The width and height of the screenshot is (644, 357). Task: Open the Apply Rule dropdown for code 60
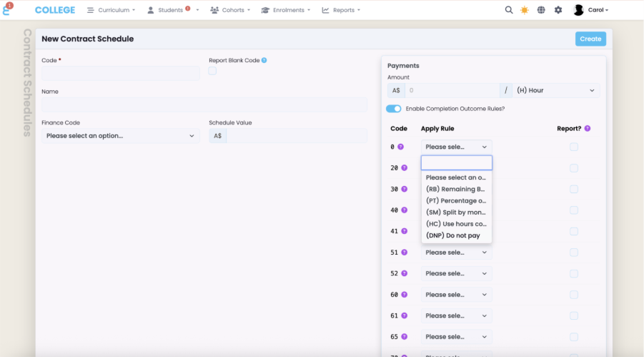(x=456, y=295)
